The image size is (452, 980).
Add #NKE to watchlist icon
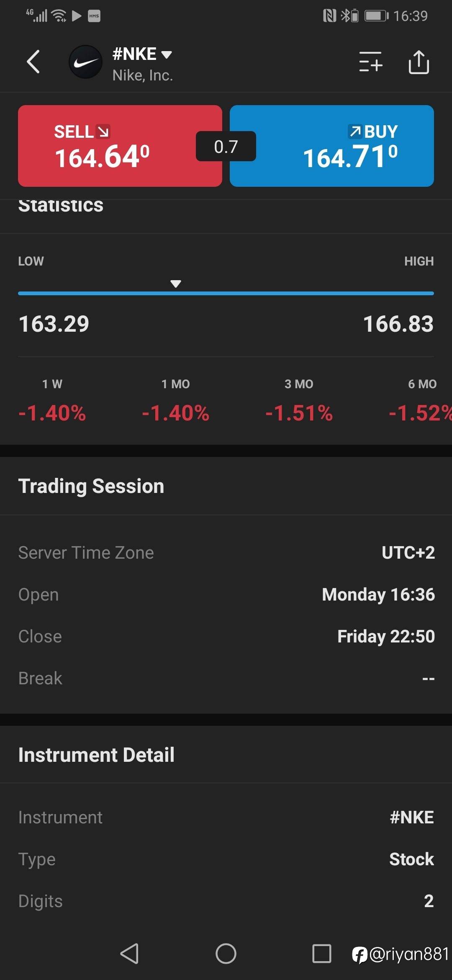click(x=370, y=62)
